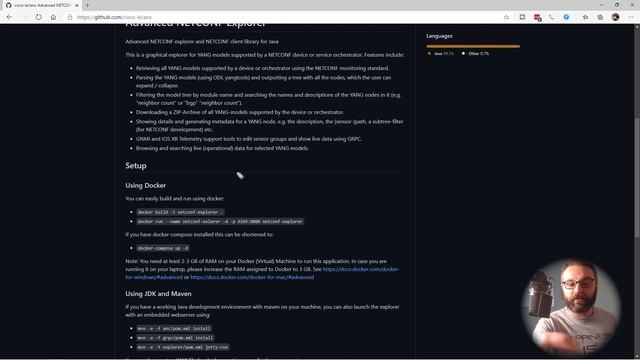Open the docker-for-mac advanced link
Image resolution: width=640 pixels, height=360 pixels.
(x=252, y=277)
